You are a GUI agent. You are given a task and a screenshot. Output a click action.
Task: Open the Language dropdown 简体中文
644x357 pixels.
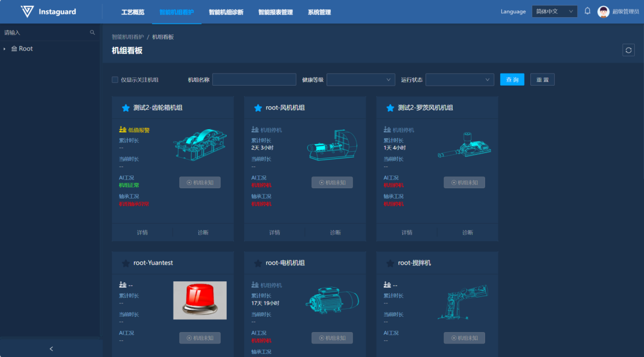coord(555,11)
